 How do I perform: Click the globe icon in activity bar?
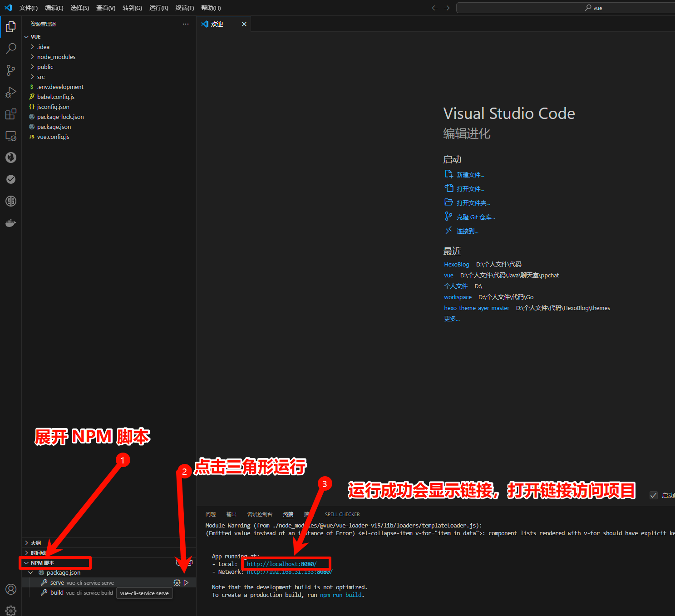11,201
